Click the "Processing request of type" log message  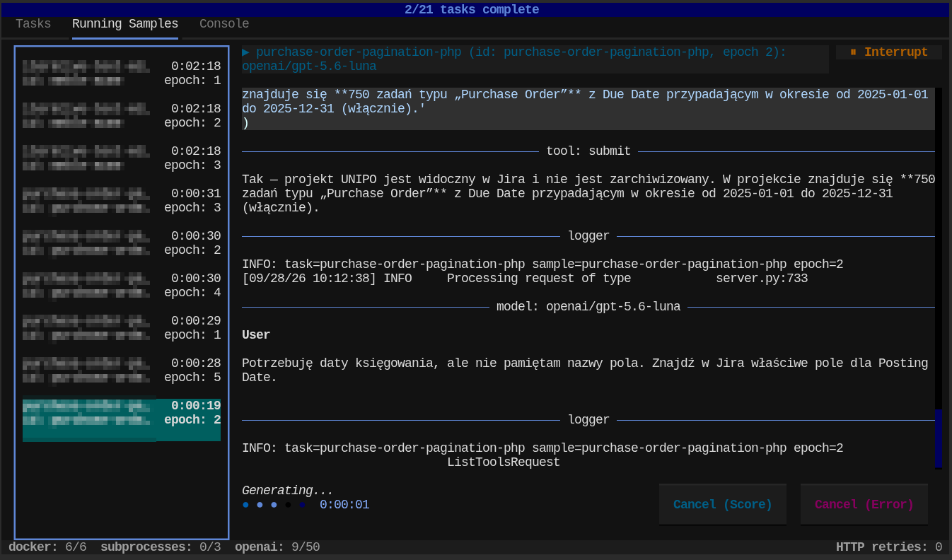[x=539, y=279]
